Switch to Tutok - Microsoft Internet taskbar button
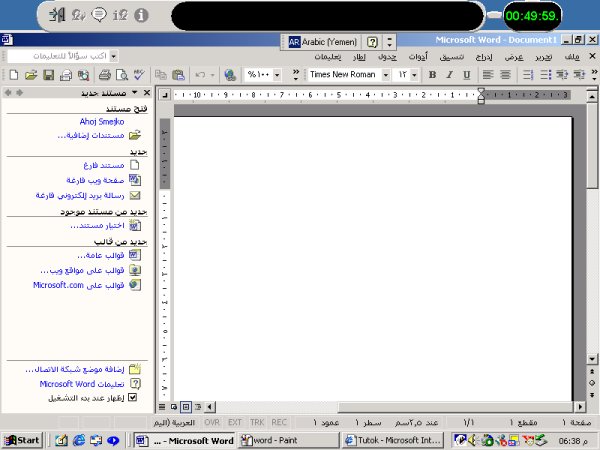 pyautogui.click(x=393, y=440)
